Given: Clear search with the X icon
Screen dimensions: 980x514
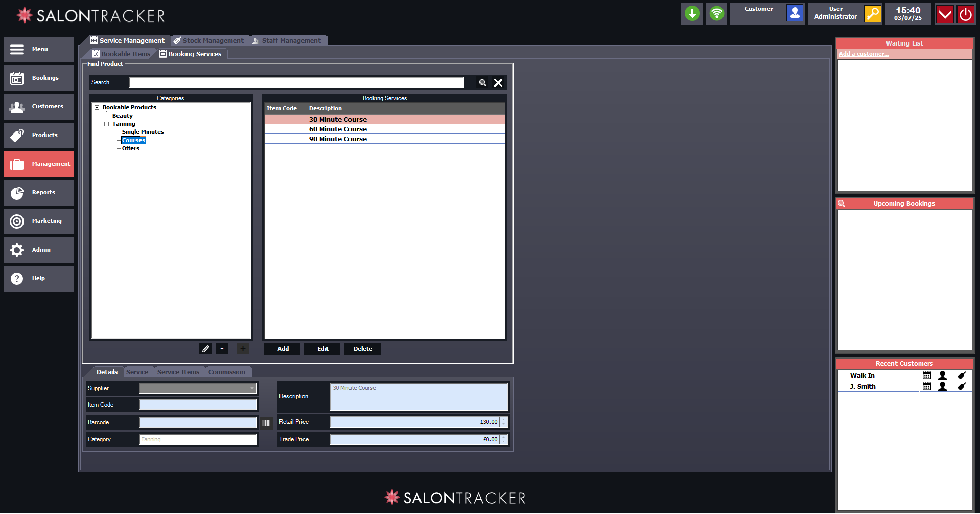Looking at the screenshot, I should (498, 83).
